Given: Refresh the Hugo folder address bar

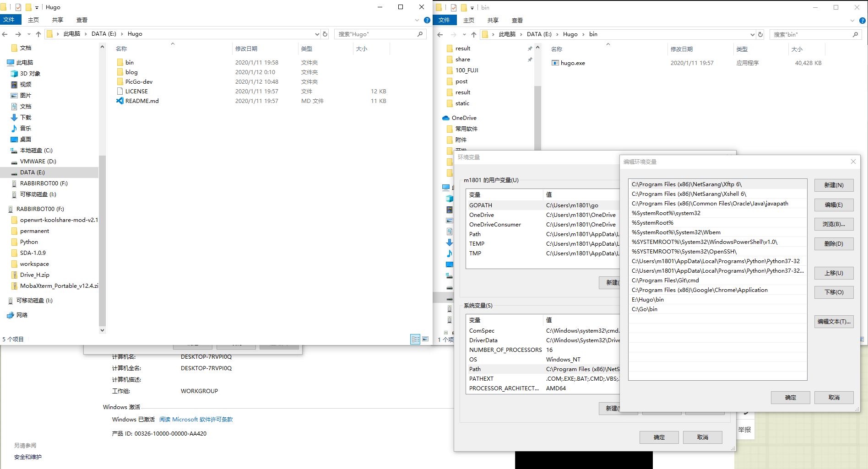Looking at the screenshot, I should coord(325,34).
